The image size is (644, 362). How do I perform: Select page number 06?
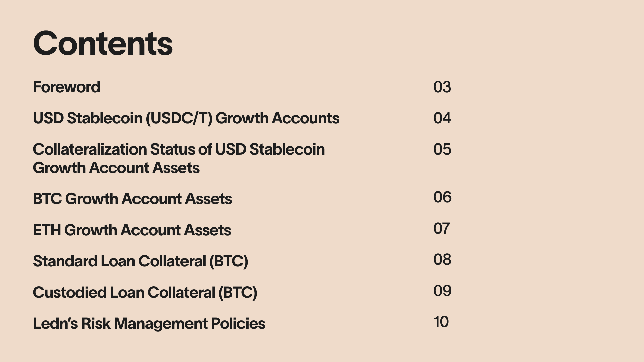442,197
